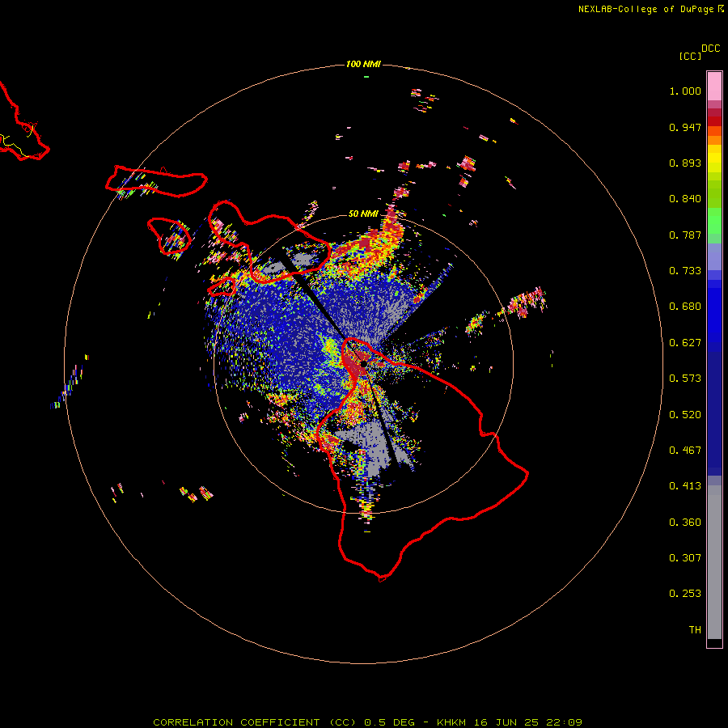This screenshot has width=728, height=728.
Task: Click the 0.840 legend value
Action: [685, 199]
